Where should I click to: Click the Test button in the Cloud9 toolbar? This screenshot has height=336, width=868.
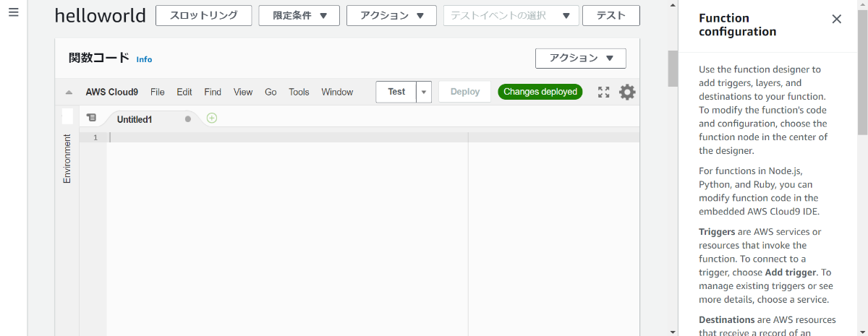[396, 92]
